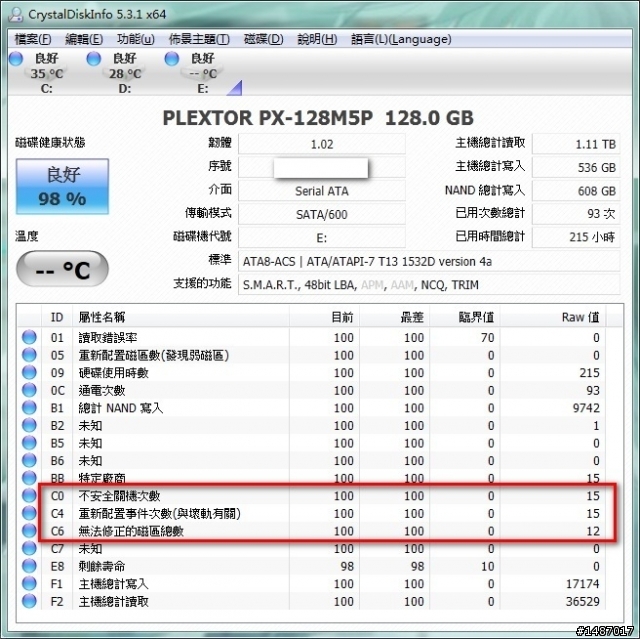Click the standard field ATA8-ACS

coord(429,262)
